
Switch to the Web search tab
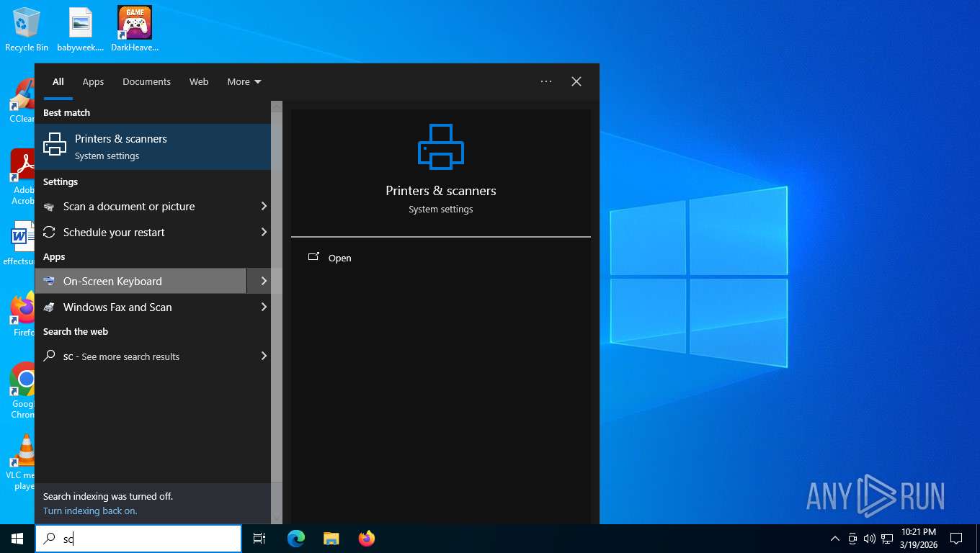point(199,82)
